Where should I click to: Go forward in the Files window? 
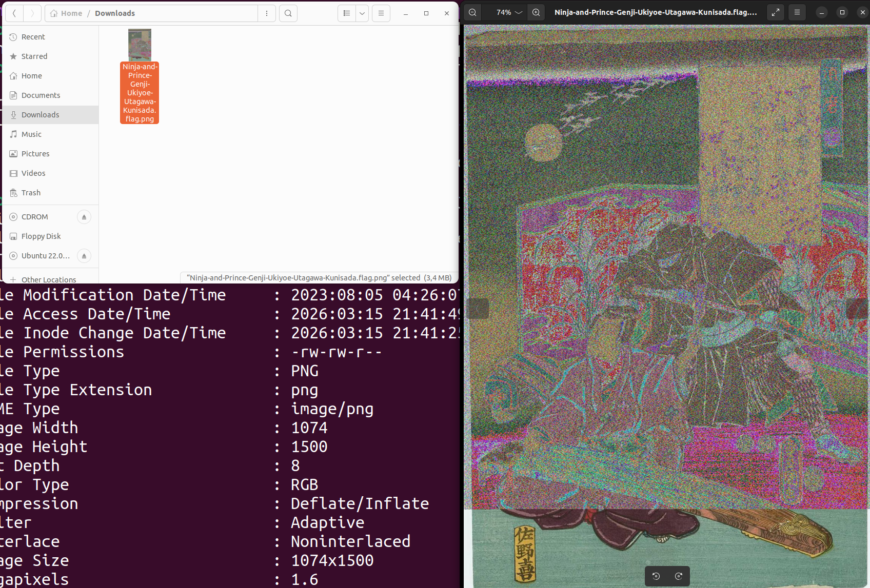pos(32,13)
